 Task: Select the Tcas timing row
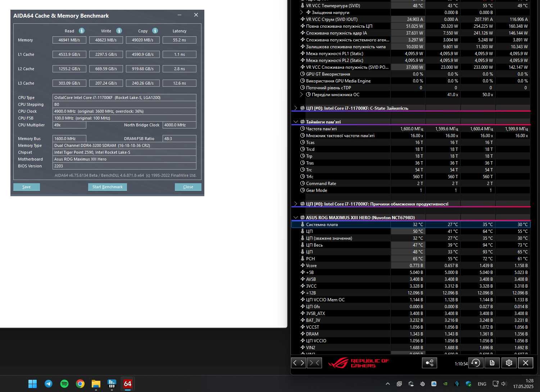tap(410, 142)
